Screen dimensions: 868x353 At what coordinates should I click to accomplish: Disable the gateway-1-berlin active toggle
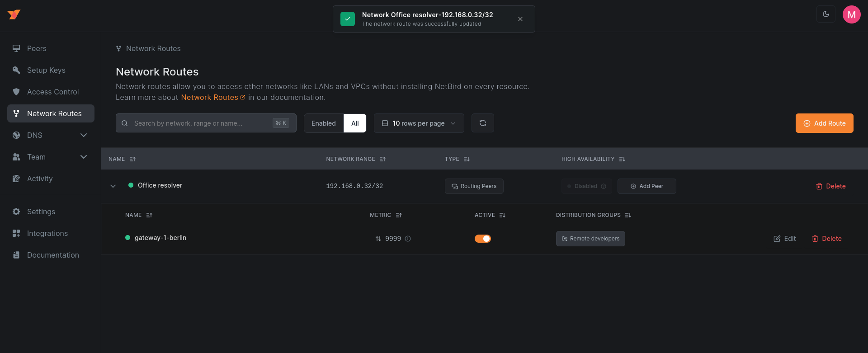(482, 239)
